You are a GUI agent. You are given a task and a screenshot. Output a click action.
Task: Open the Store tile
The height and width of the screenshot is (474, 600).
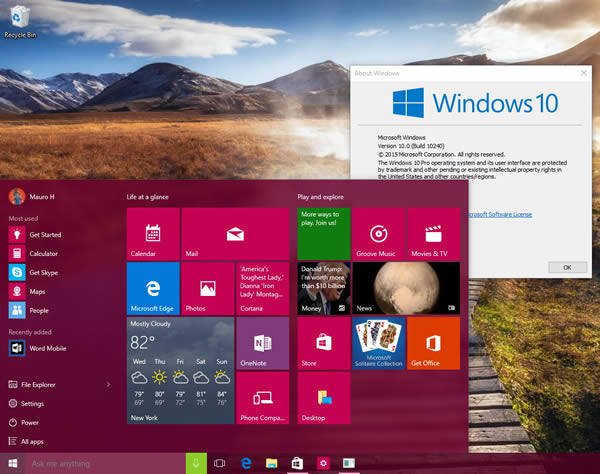(x=324, y=343)
